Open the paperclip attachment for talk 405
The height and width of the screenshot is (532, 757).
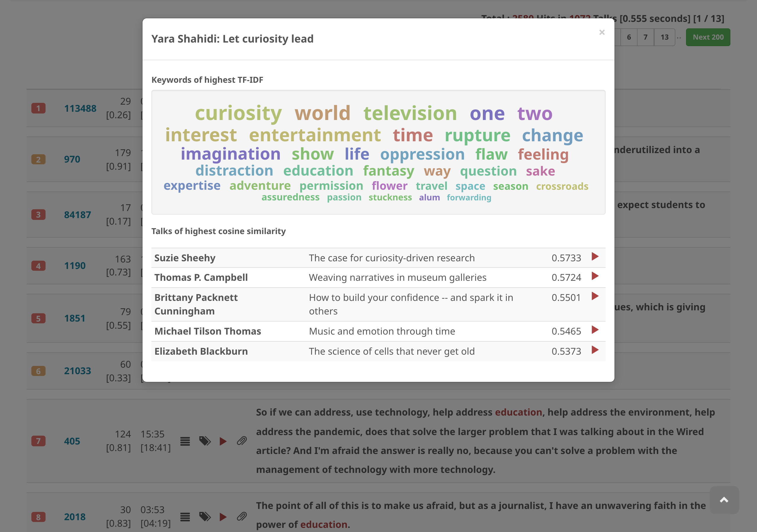[242, 442]
